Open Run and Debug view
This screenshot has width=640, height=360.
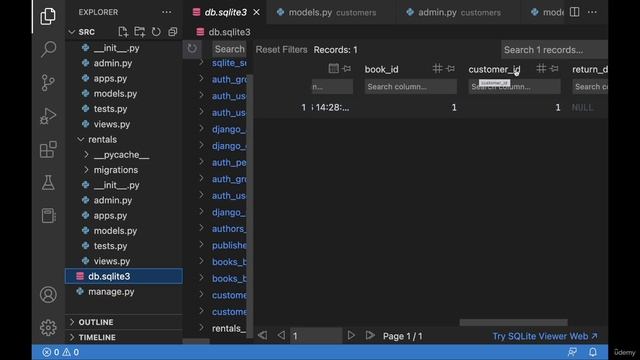48,116
